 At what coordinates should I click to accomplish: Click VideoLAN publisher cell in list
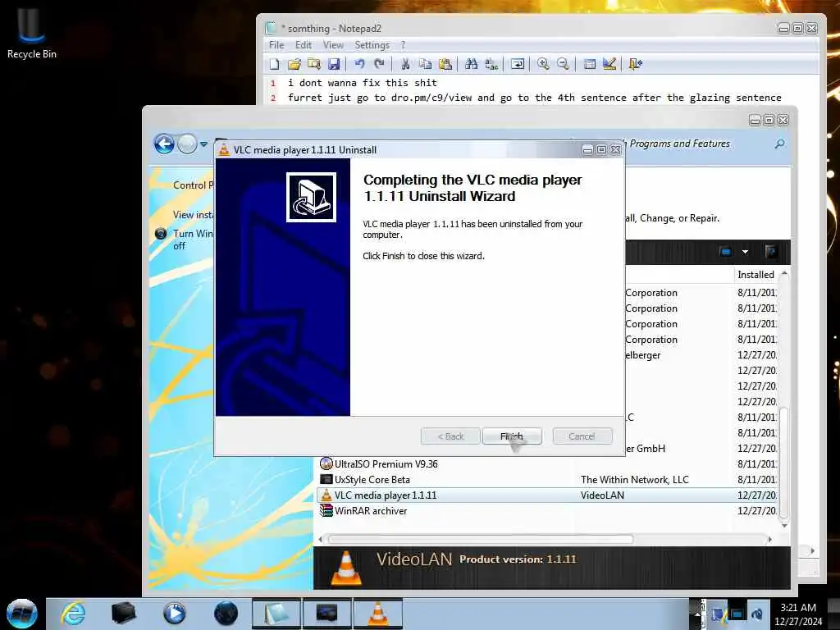[x=602, y=495]
